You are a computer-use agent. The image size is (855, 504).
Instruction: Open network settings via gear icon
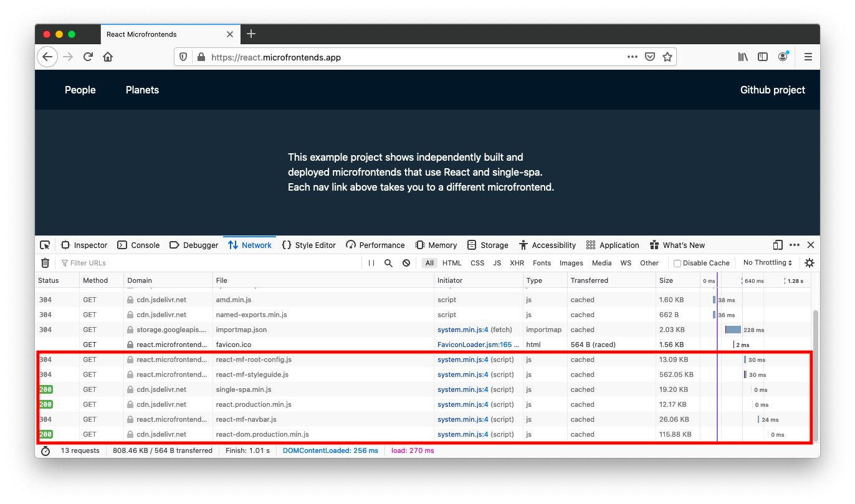[x=809, y=262]
